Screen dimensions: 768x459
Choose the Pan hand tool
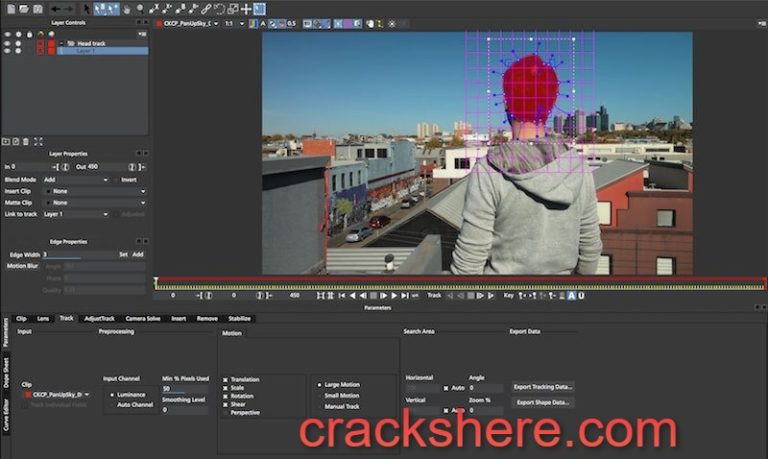point(125,8)
